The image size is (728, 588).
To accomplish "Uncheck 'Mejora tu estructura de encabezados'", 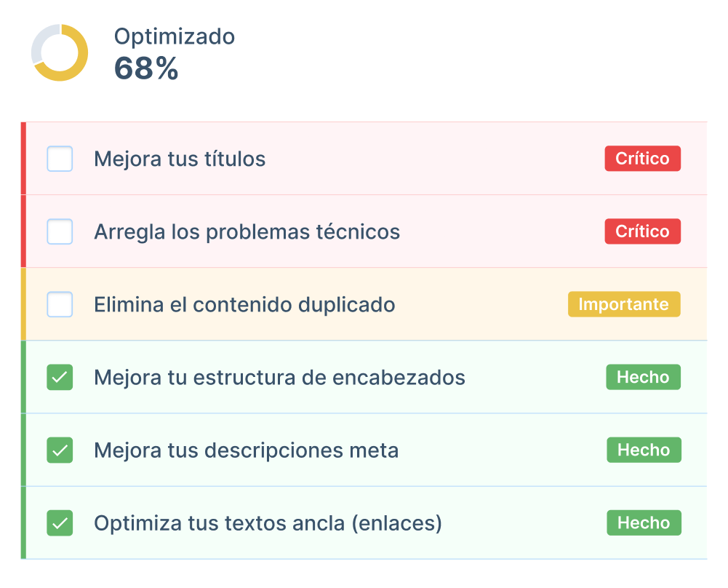I will (x=60, y=377).
